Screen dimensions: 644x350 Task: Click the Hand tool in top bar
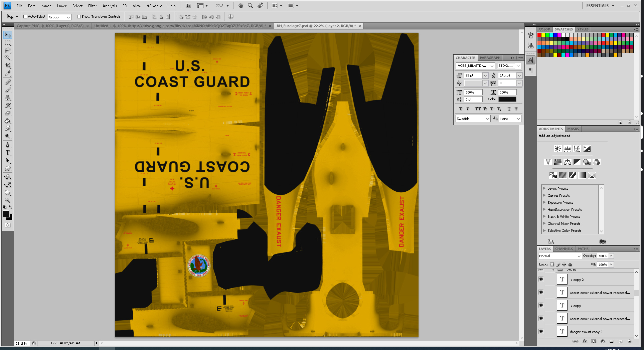pos(240,6)
